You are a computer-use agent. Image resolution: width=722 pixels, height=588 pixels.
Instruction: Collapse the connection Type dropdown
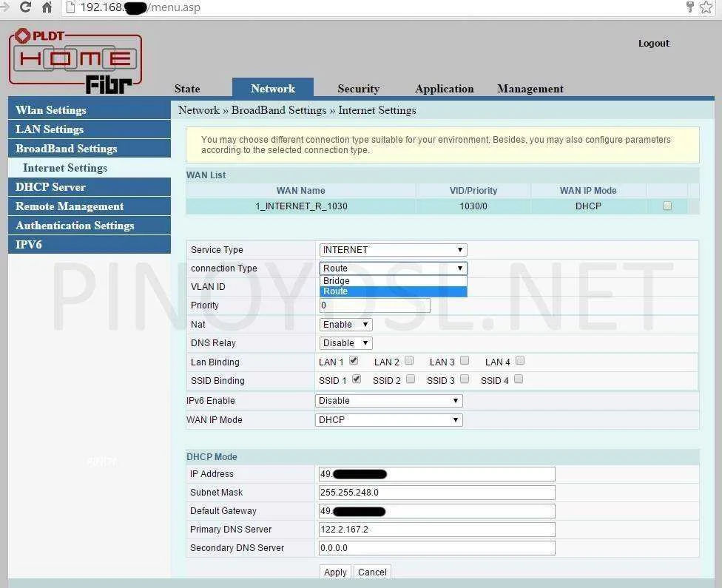click(394, 268)
